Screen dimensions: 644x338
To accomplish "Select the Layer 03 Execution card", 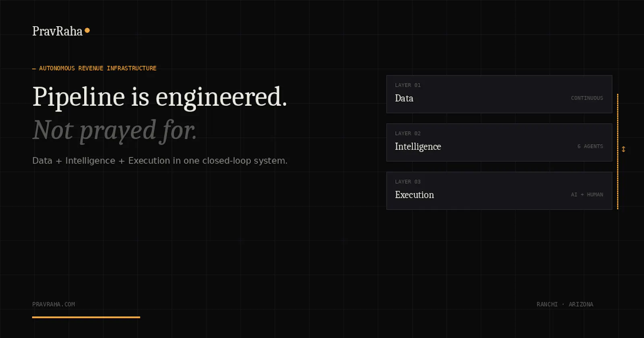I will (x=499, y=191).
